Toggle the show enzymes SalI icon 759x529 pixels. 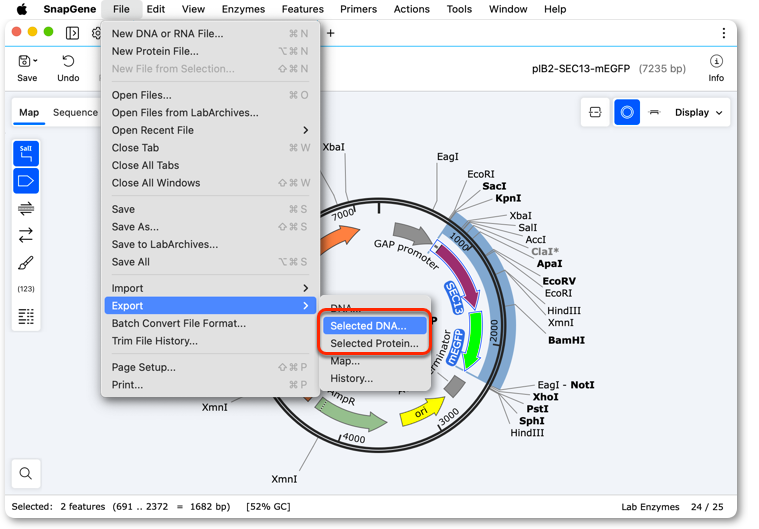(26, 153)
